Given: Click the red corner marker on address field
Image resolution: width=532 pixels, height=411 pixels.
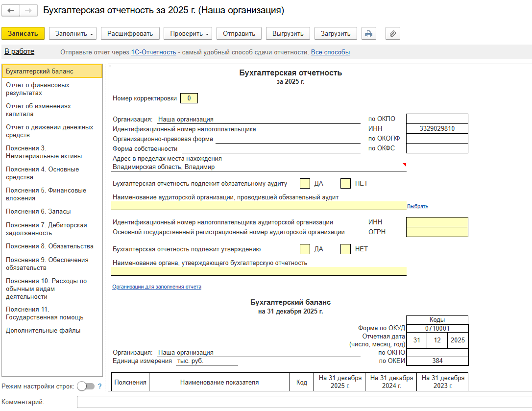Looking at the screenshot, I should 405,165.
